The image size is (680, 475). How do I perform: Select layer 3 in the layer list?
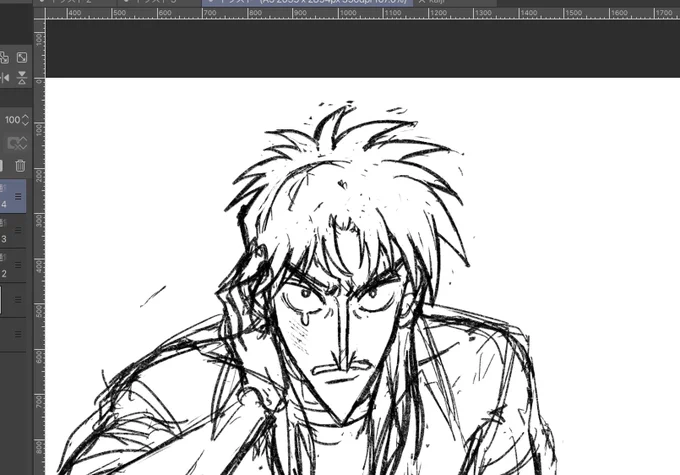pos(13,231)
